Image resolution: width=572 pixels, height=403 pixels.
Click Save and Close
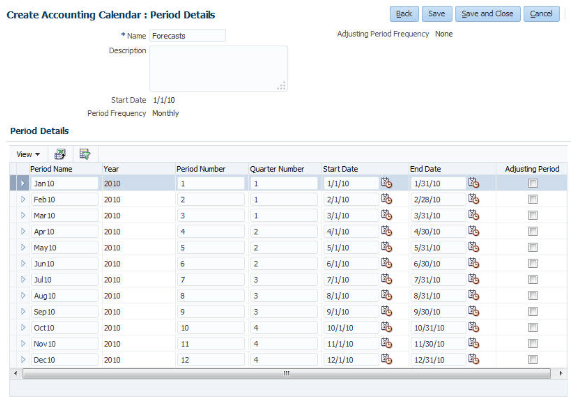487,14
